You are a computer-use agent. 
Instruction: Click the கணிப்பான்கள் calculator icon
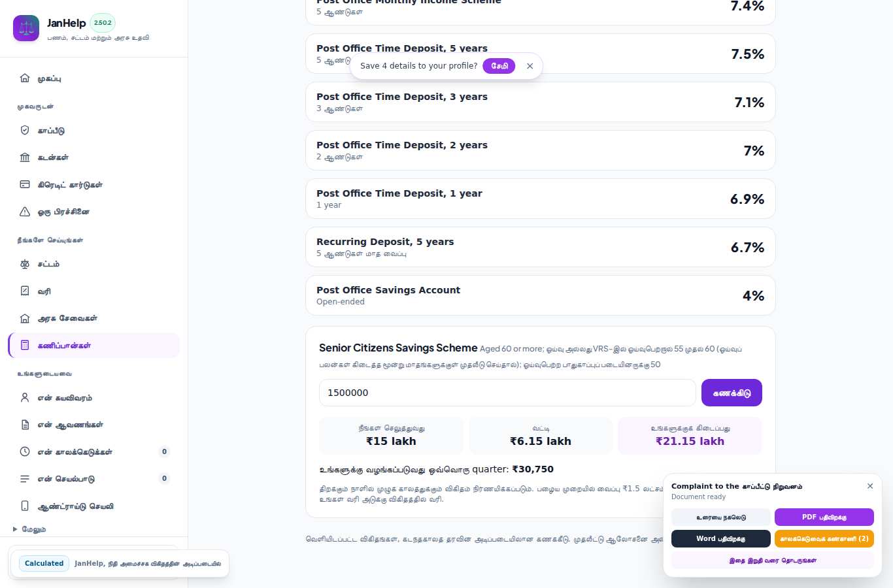pos(25,345)
